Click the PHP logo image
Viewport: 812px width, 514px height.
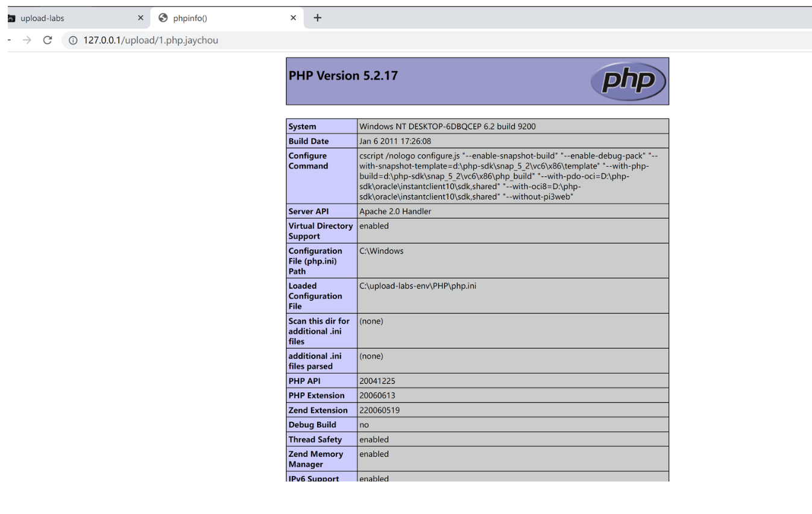629,81
